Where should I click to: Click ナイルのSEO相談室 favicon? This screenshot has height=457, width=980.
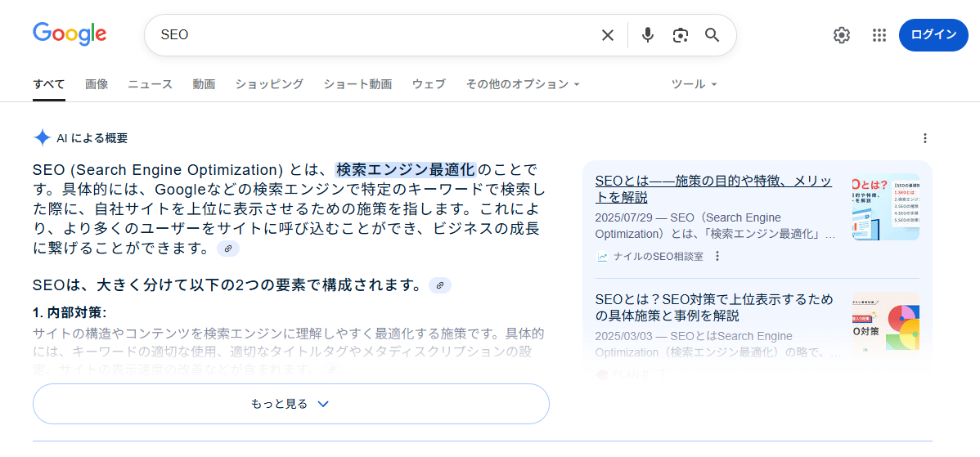(x=603, y=256)
